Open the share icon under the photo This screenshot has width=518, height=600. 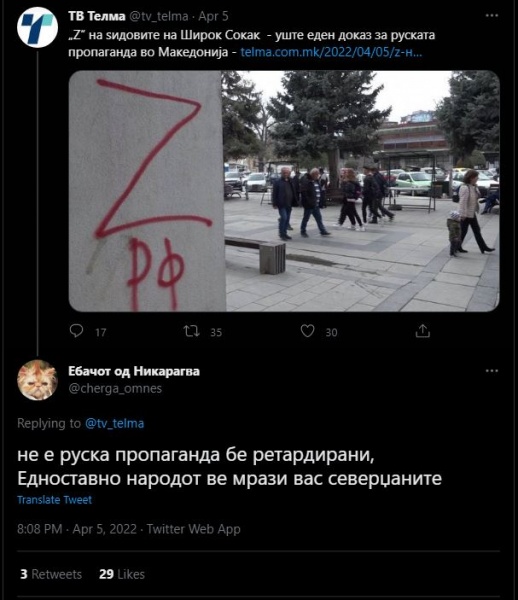coord(423,331)
